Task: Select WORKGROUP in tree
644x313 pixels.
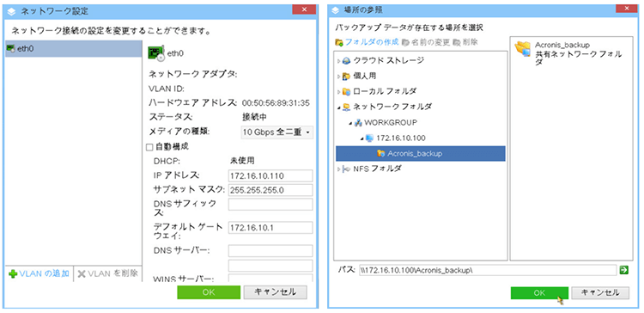Action: pos(391,123)
